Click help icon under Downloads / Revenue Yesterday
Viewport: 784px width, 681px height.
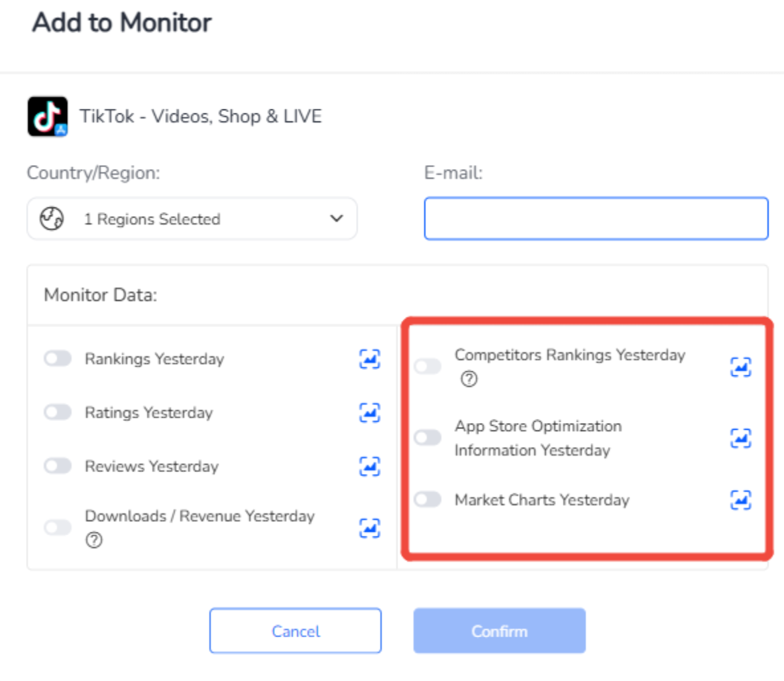tap(94, 540)
